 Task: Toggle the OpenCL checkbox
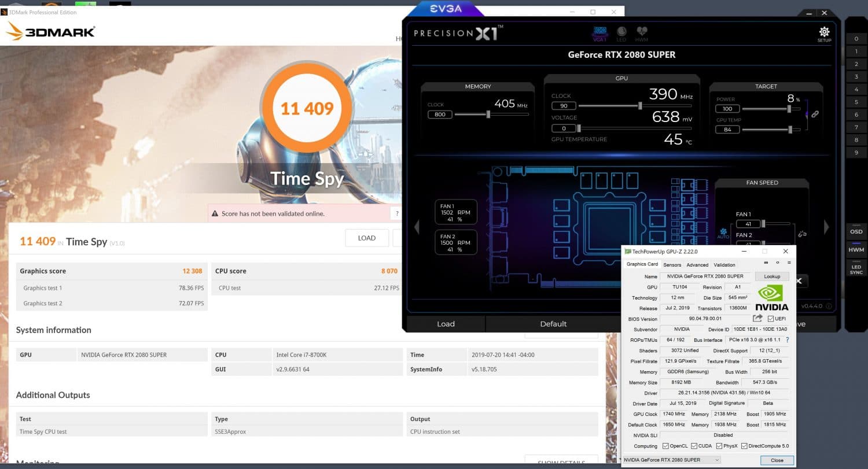click(665, 446)
